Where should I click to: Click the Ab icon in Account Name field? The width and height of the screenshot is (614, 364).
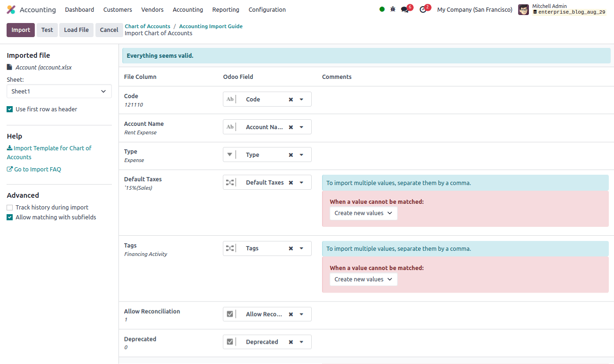point(230,127)
